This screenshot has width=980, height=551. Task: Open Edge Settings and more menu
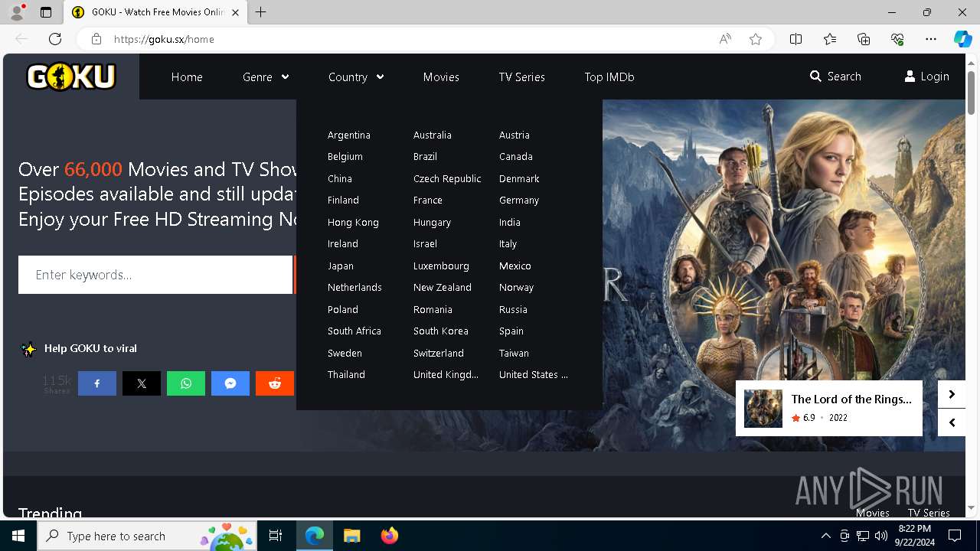pos(931,39)
